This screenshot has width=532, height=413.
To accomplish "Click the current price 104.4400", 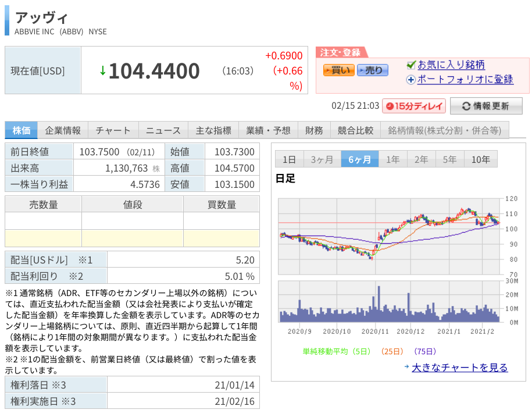I will 154,71.
